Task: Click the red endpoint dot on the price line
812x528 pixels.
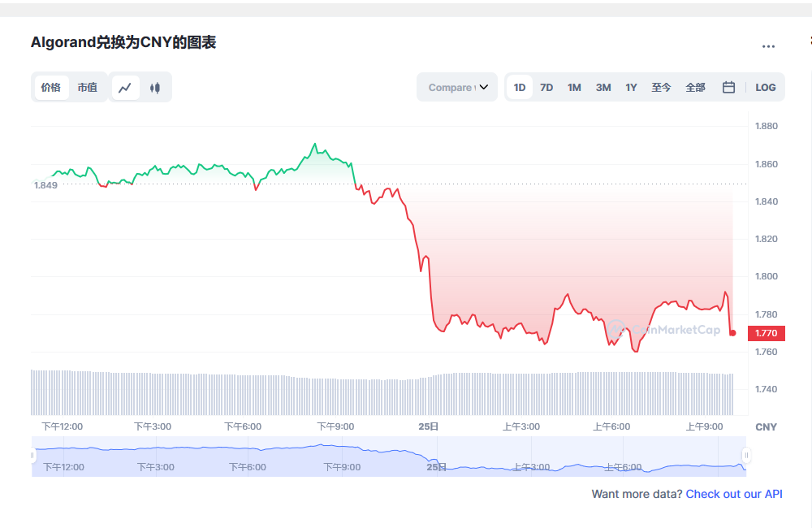Action: (x=732, y=333)
